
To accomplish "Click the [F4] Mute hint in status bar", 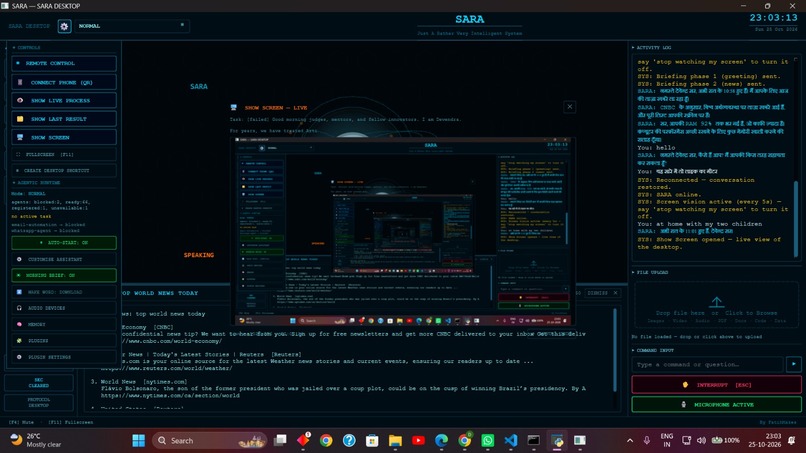I will pos(21,422).
